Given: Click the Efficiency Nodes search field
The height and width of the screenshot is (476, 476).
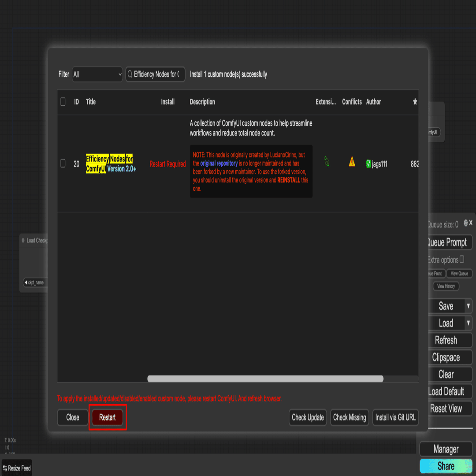Looking at the screenshot, I should [155, 74].
